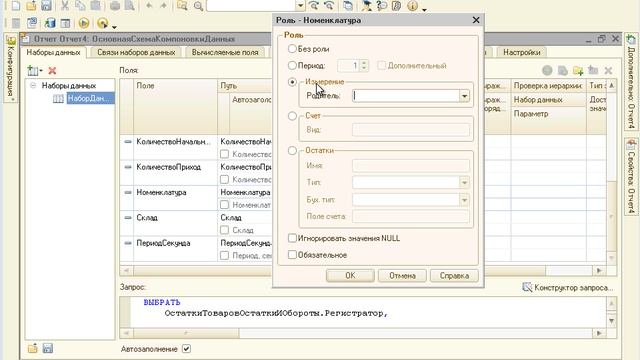This screenshot has height=360, width=640.
Task: Click the Query constructor icon
Action: click(x=527, y=287)
